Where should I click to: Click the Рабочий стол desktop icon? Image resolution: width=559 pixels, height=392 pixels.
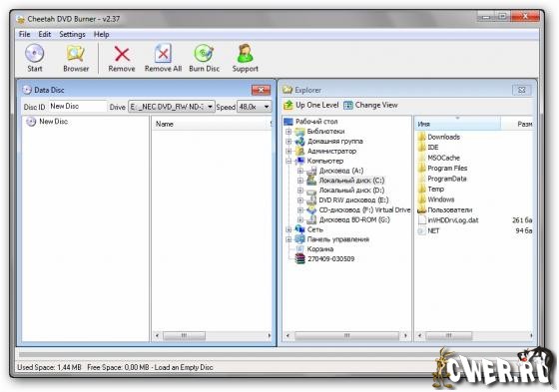point(288,122)
